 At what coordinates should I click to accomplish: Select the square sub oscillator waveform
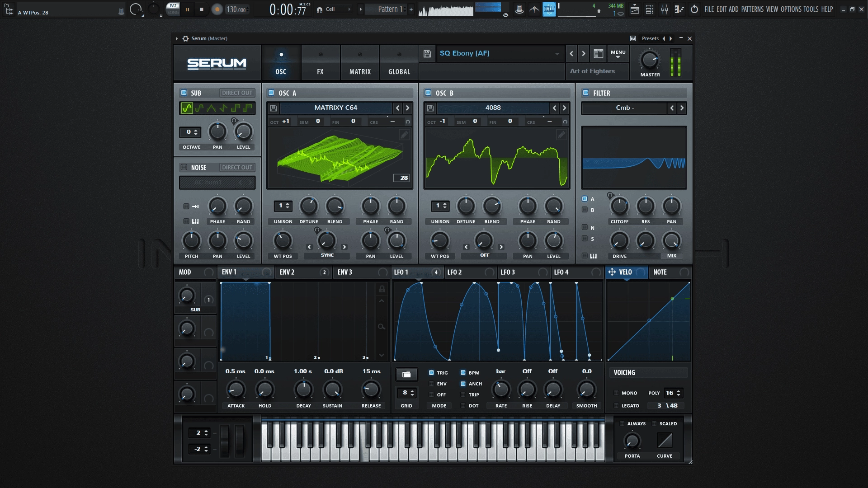pyautogui.click(x=236, y=108)
